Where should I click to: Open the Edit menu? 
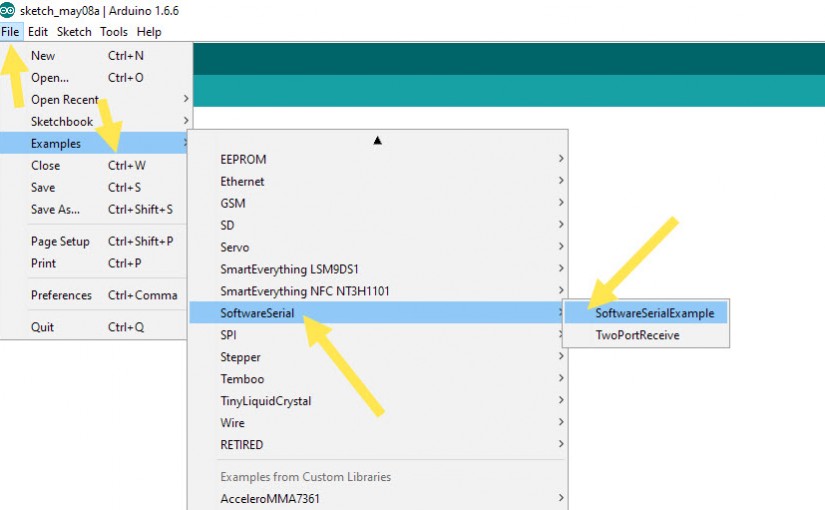(38, 32)
